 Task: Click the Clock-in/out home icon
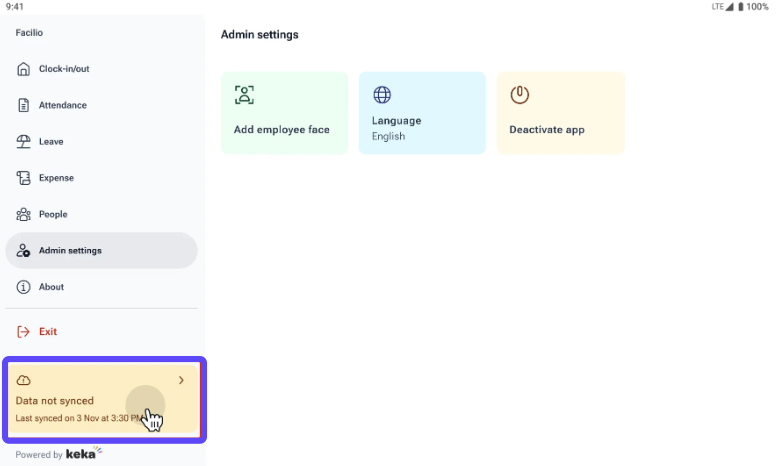pos(24,69)
